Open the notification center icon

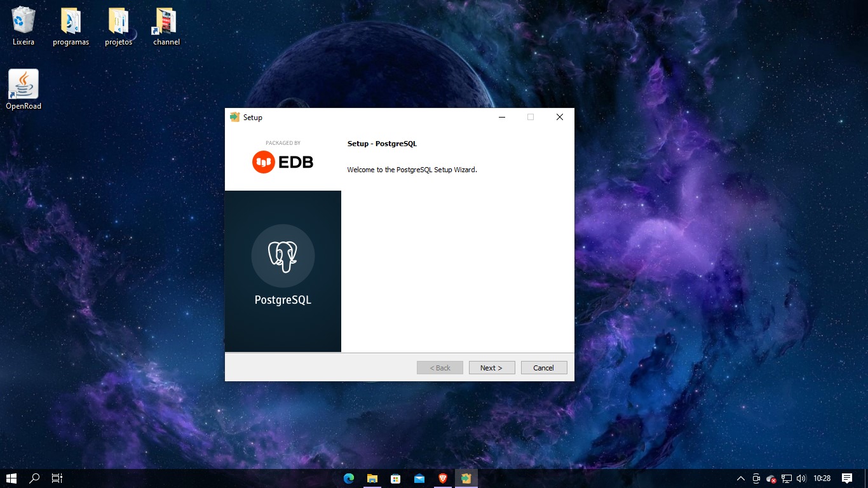(x=847, y=478)
